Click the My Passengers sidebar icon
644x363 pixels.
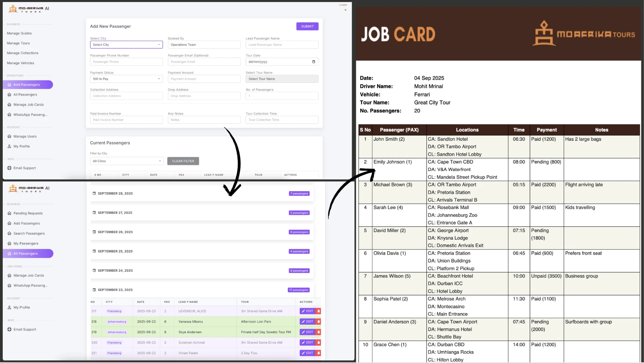point(9,243)
